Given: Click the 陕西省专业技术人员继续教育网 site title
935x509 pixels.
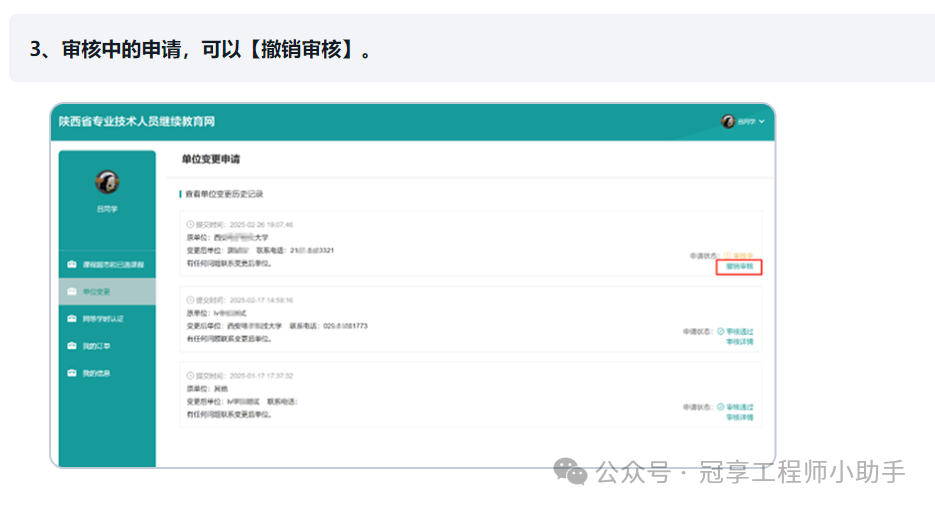Looking at the screenshot, I should coord(137,122).
